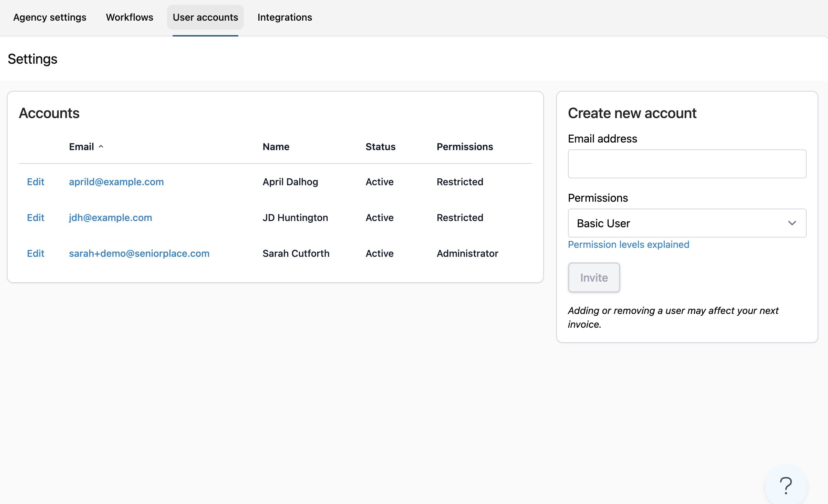Viewport: 828px width, 504px height.
Task: Sort by Permissions column header
Action: click(465, 147)
